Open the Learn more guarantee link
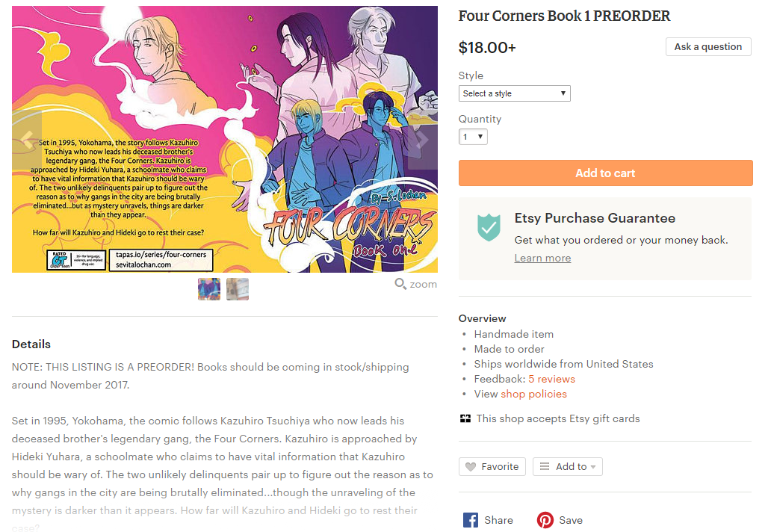The image size is (768, 532). [542, 259]
